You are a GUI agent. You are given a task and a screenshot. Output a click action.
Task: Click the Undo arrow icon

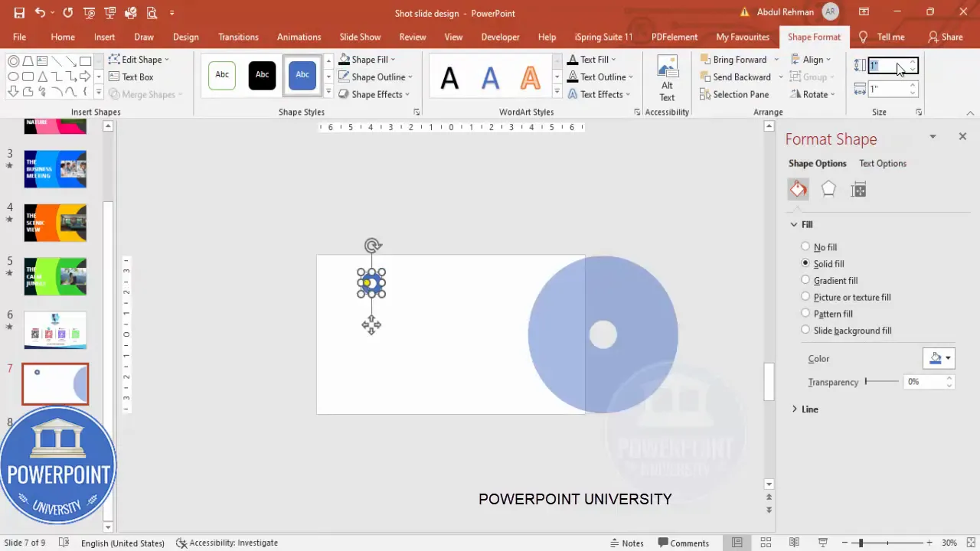coord(40,13)
